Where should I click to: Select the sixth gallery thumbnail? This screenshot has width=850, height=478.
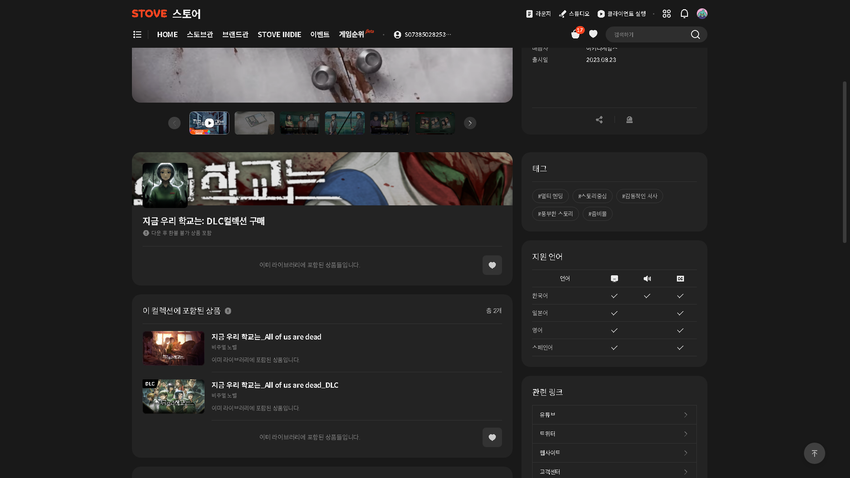435,123
